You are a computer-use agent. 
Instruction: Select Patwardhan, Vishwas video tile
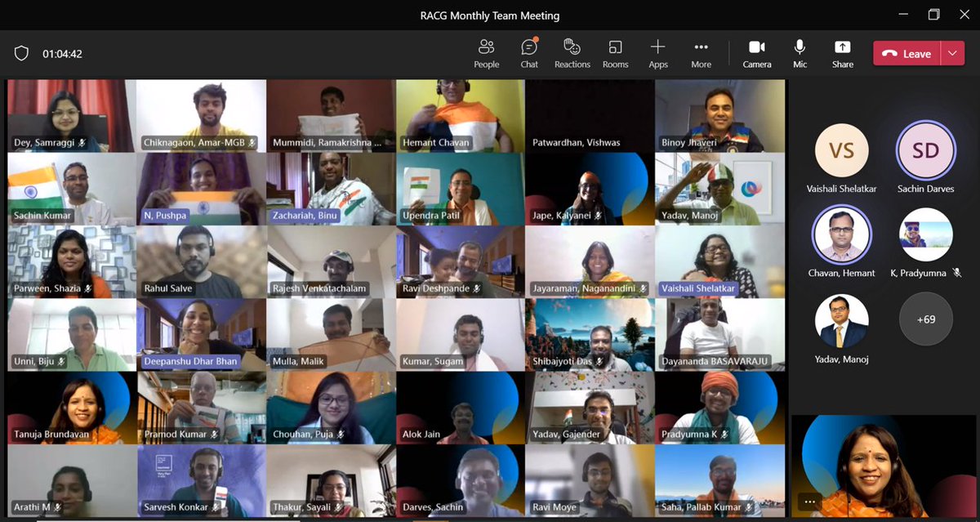[x=590, y=116]
